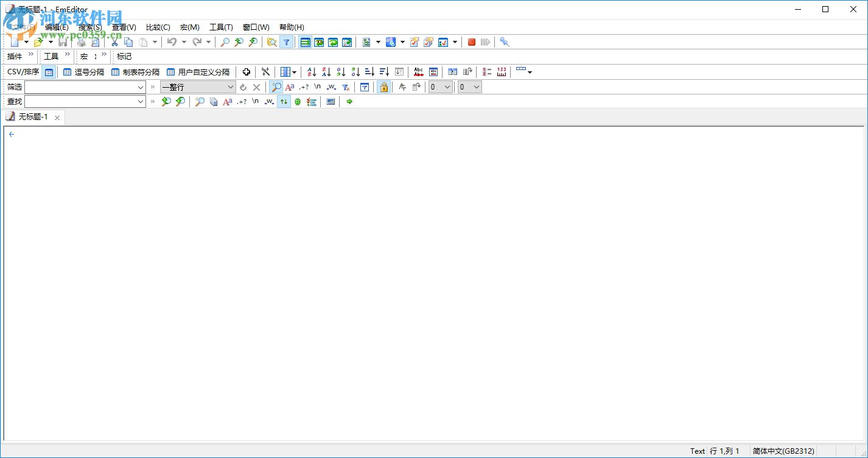868x458 pixels.
Task: Select the 无标题-1 document tab
Action: point(33,116)
